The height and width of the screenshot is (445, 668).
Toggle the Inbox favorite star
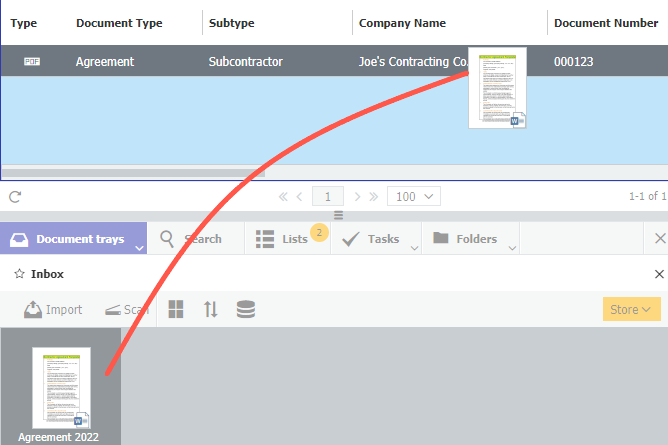coord(18,274)
